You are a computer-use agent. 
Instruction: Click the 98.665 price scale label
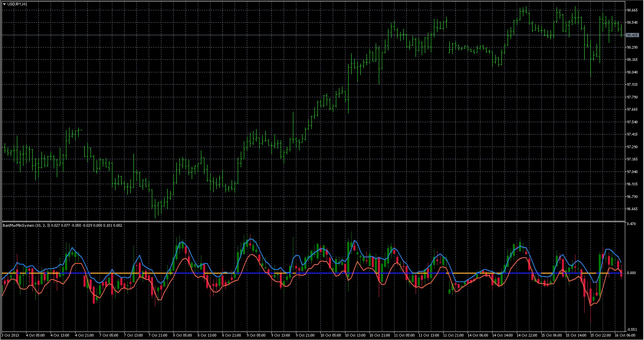(x=632, y=10)
